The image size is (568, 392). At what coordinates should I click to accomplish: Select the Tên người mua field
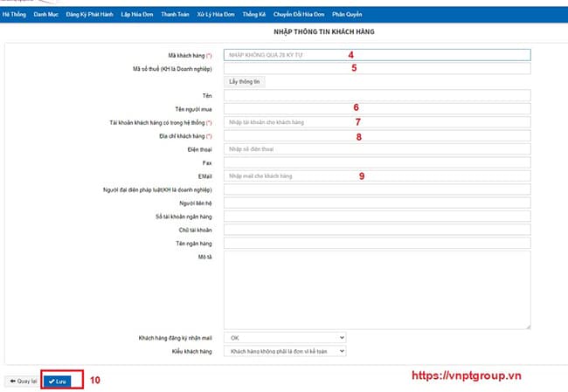[x=377, y=108]
